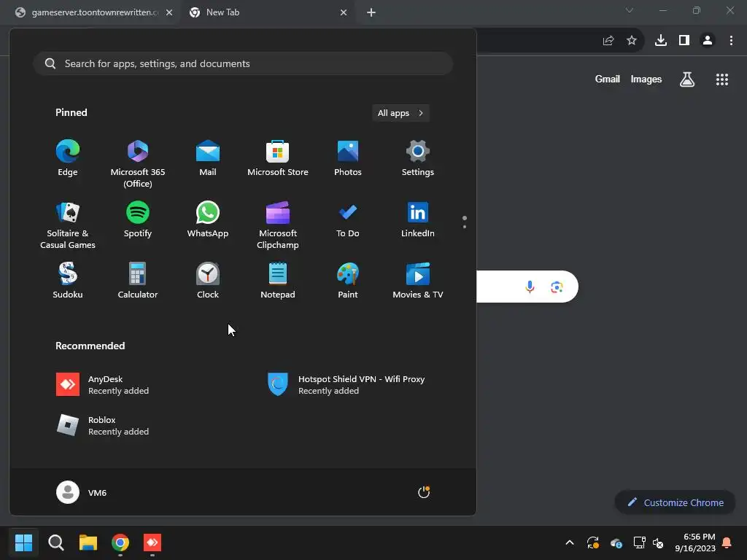Open the Chrome profile menu

[x=708, y=41]
